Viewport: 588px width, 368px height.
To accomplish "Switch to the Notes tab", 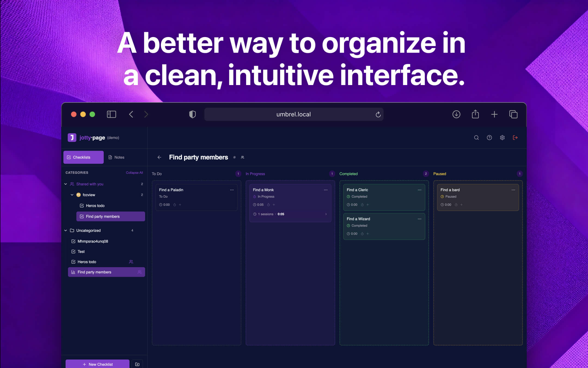I will click(117, 157).
